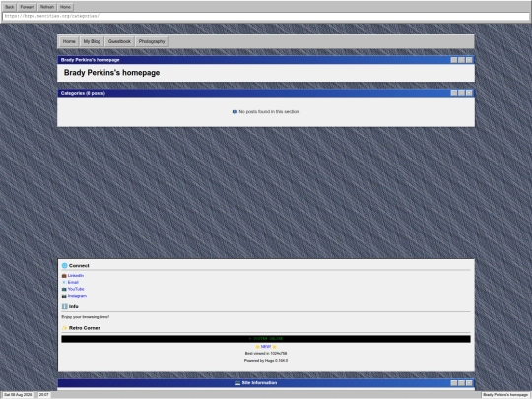Click the star icon left of NEW!
The width and height of the screenshot is (532, 399).
click(x=257, y=347)
